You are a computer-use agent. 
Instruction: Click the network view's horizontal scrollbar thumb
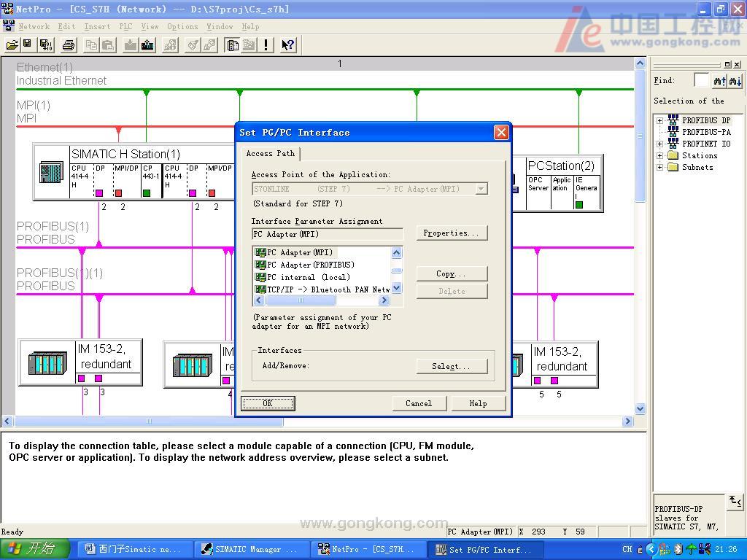149,421
